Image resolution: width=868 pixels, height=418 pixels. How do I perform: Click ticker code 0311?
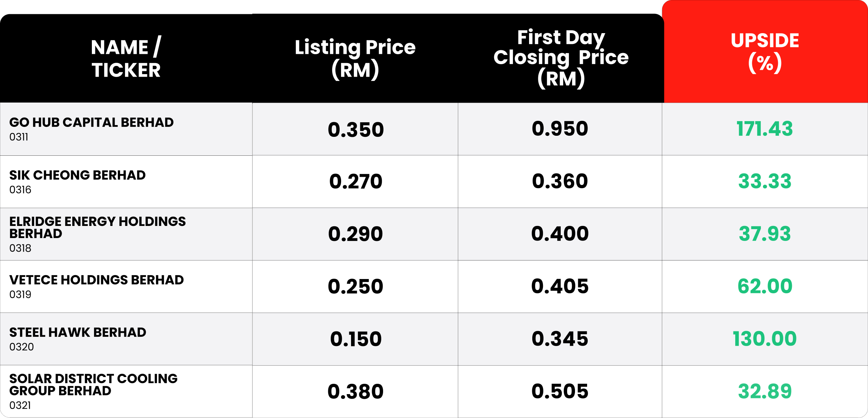(19, 137)
